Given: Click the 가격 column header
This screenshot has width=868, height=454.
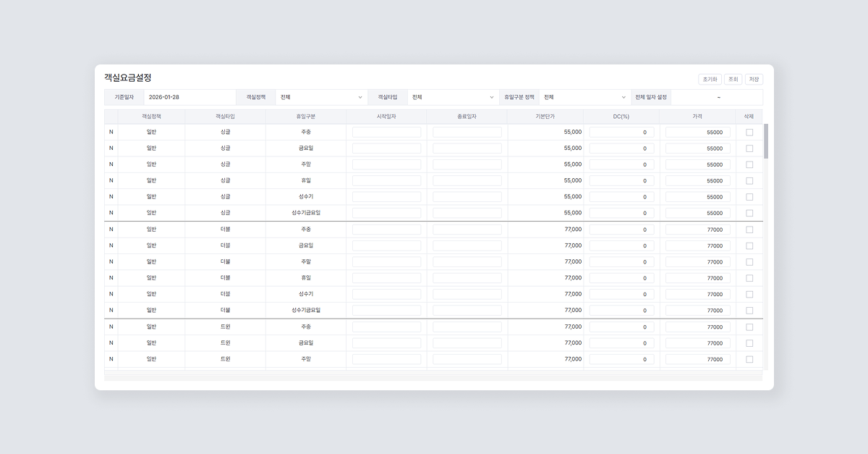Looking at the screenshot, I should [x=697, y=116].
